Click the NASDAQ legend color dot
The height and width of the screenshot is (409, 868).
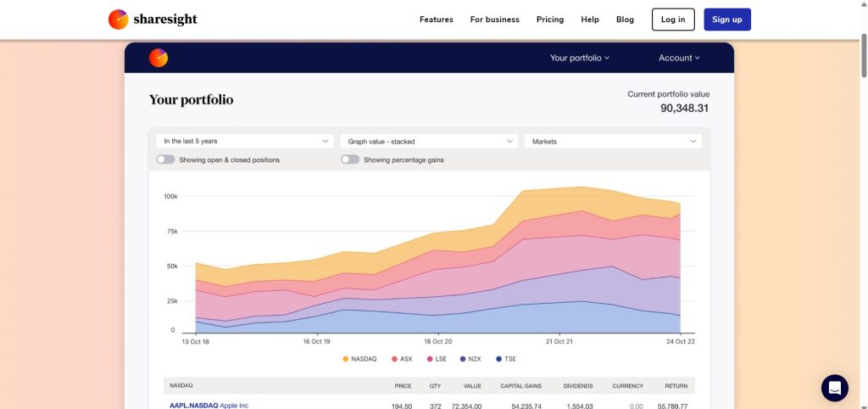coord(346,359)
